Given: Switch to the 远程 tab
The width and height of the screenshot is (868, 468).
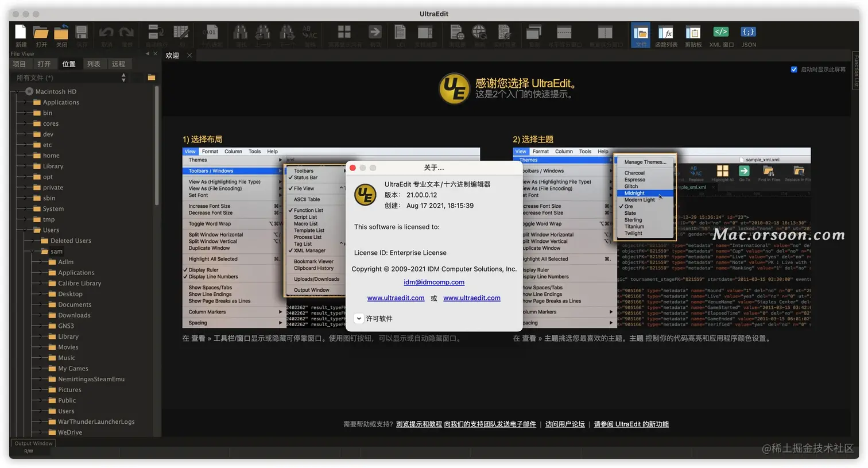Looking at the screenshot, I should tap(119, 64).
